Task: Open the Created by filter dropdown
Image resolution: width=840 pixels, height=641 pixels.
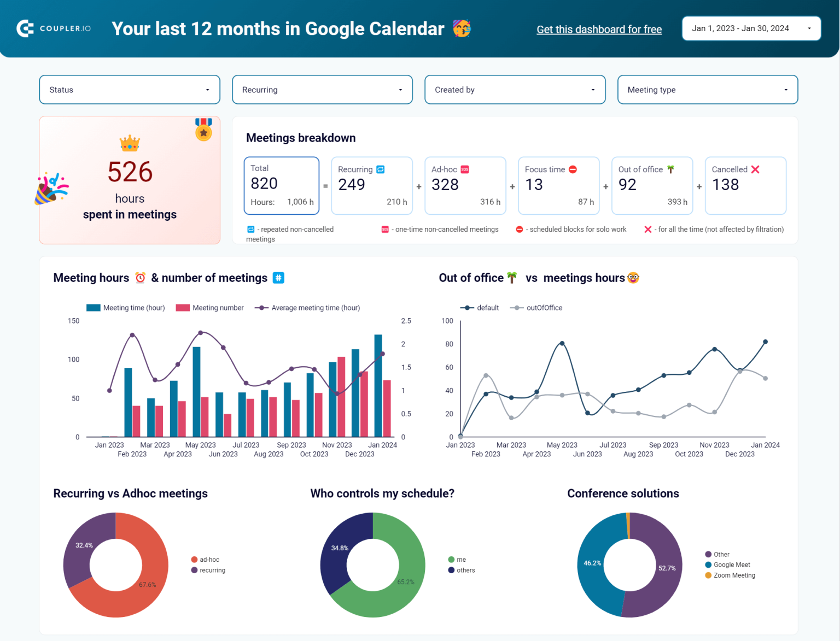Action: click(x=514, y=90)
